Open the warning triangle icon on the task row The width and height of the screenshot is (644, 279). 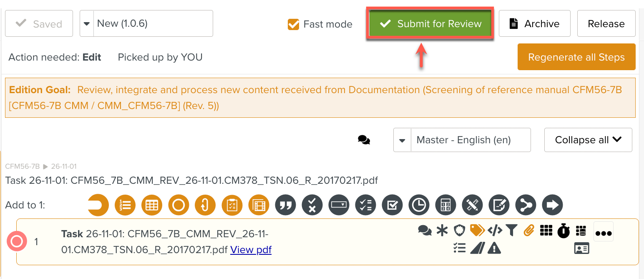click(494, 248)
